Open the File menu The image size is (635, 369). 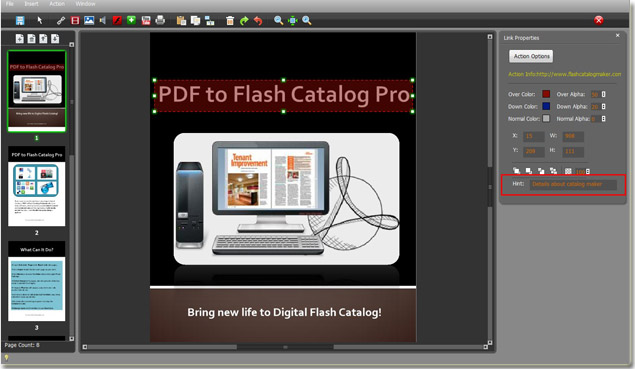10,4
